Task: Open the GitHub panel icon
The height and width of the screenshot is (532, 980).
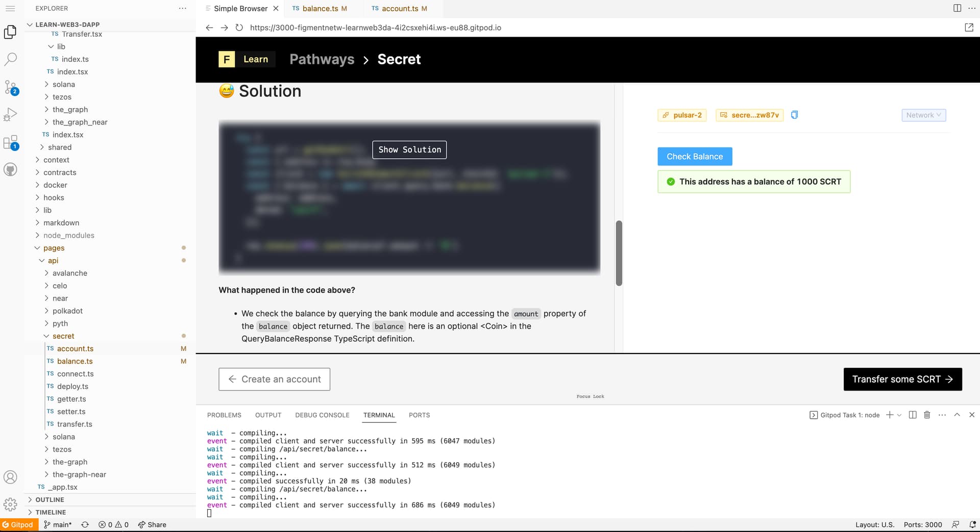Action: coord(10,169)
